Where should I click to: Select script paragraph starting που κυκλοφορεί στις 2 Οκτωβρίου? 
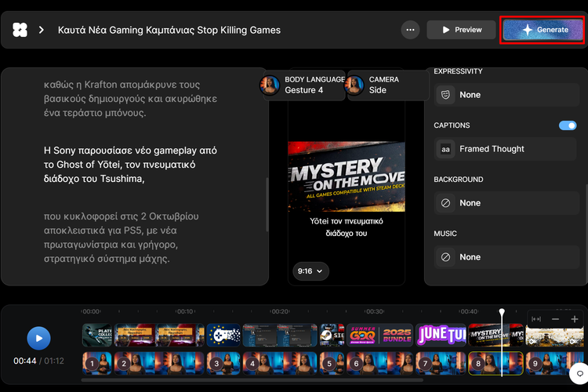coord(122,237)
